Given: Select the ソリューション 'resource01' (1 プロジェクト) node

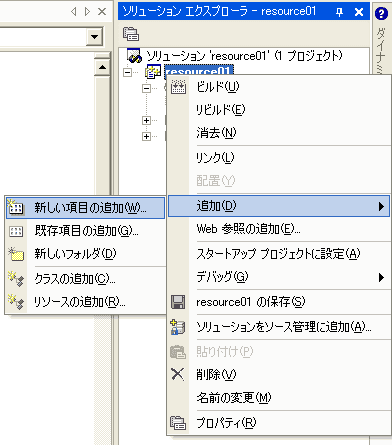Looking at the screenshot, I should point(244,56).
